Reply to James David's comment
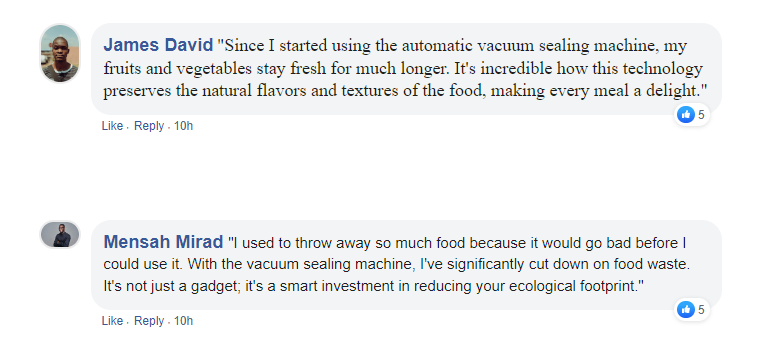 [x=149, y=126]
